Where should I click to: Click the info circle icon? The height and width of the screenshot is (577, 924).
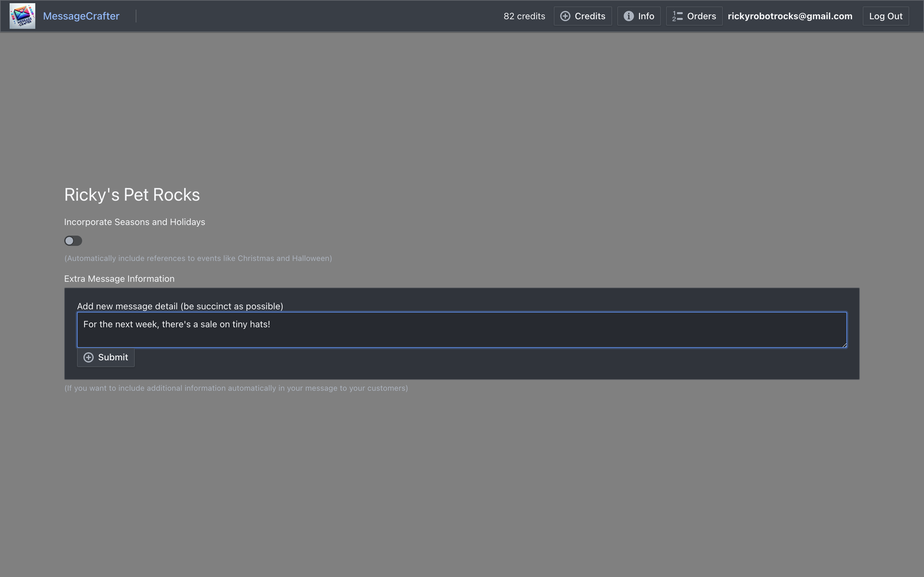coord(629,16)
